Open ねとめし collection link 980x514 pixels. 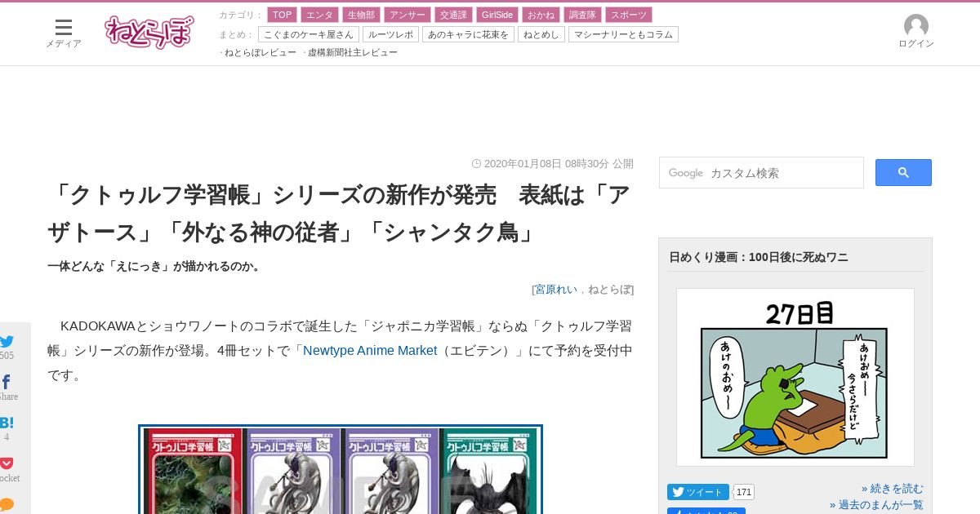pos(541,34)
